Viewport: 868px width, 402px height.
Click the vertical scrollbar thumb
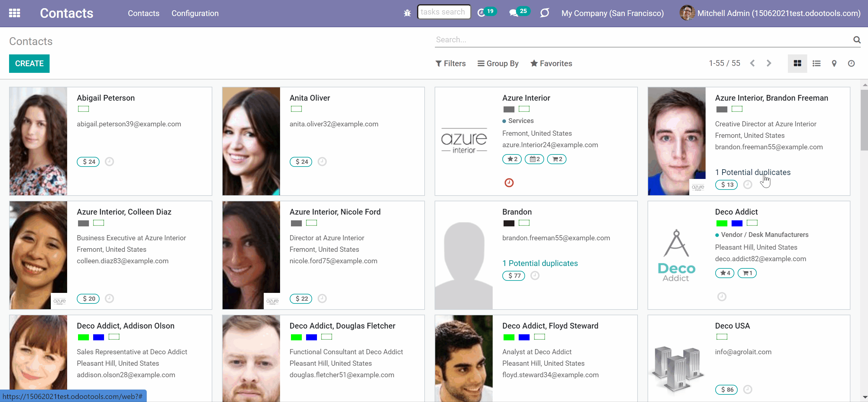click(x=864, y=119)
